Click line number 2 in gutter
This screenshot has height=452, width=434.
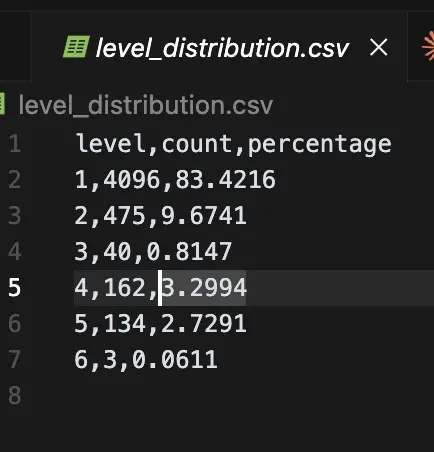point(15,180)
